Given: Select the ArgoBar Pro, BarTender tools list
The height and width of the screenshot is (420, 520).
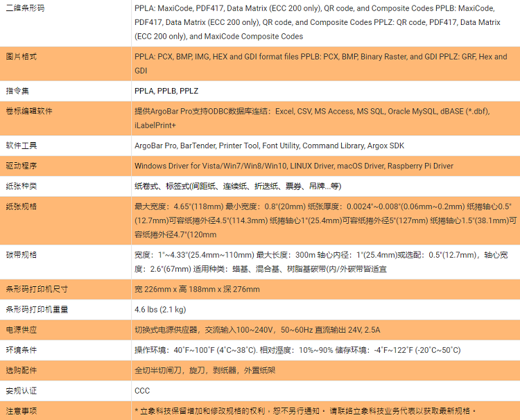Looking at the screenshot, I should coord(269,146).
